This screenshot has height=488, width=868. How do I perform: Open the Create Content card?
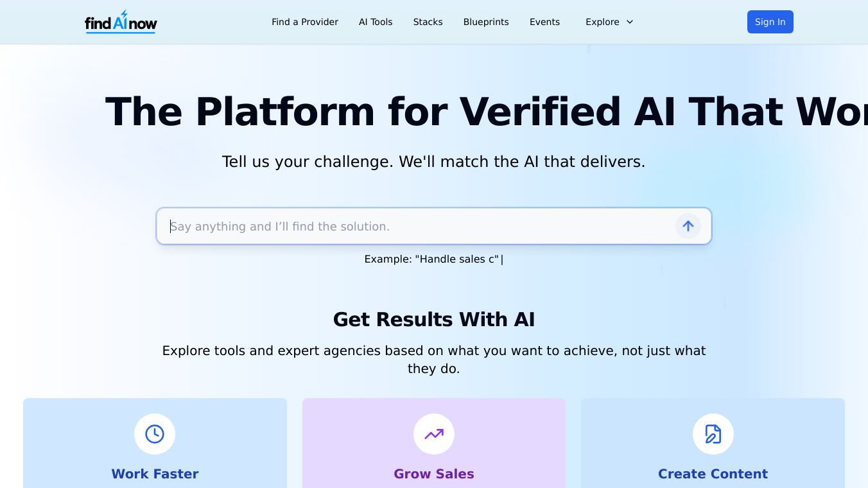tap(713, 449)
